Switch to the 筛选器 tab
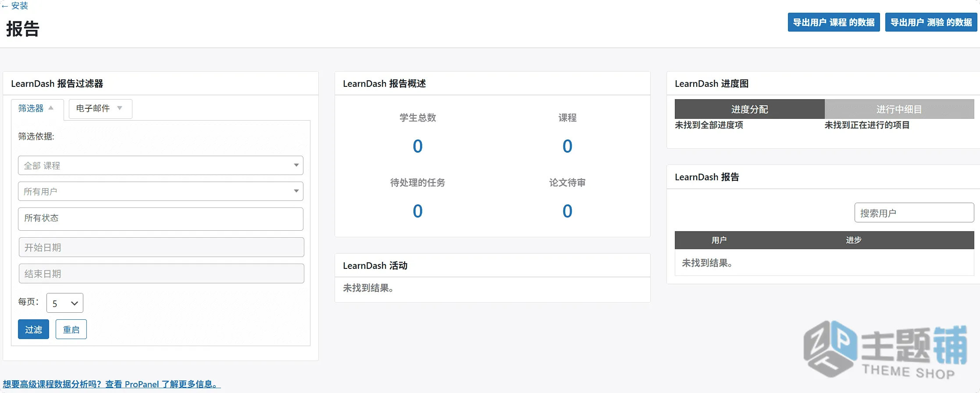The image size is (980, 393). (x=37, y=109)
